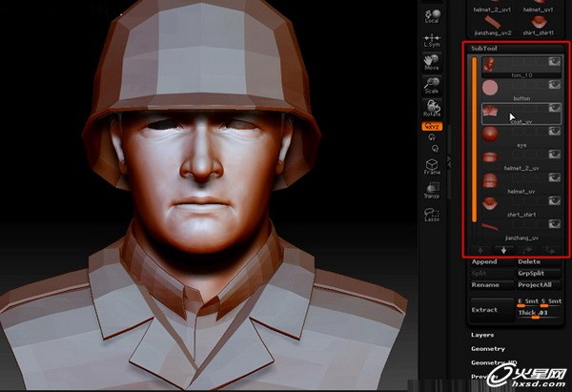Viewport: 572px width, 392px height.
Task: Adjust the E Smt slider
Action: click(528, 302)
